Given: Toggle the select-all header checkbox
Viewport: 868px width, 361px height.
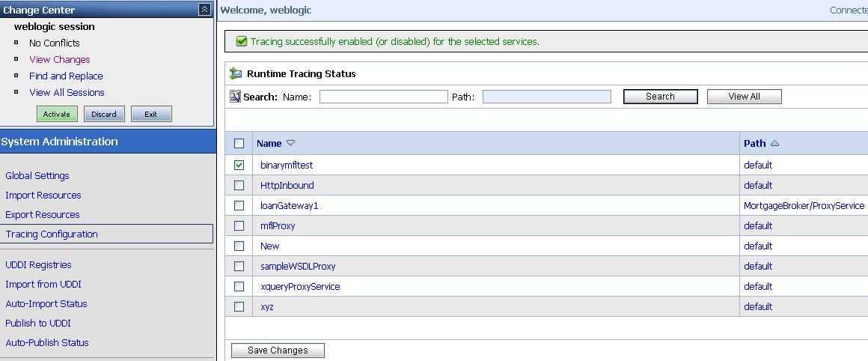Looking at the screenshot, I should click(239, 143).
